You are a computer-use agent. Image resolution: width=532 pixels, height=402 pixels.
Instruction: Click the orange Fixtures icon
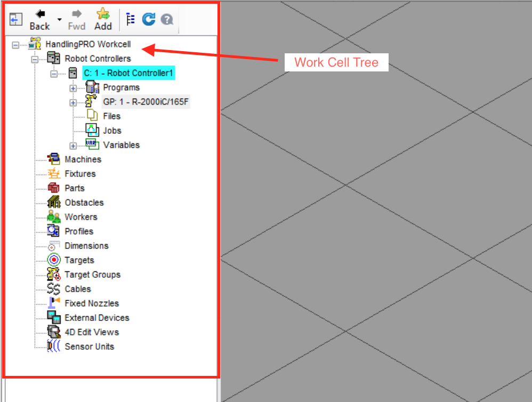(x=54, y=173)
